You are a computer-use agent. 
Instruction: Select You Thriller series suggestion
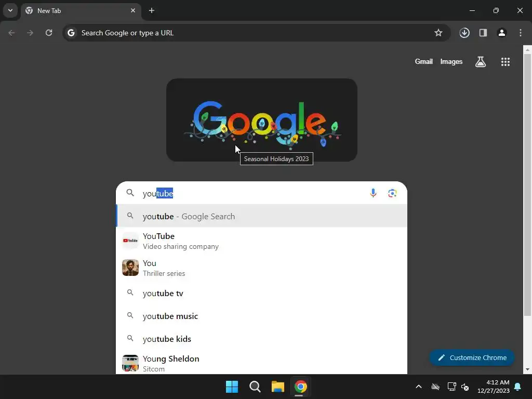pos(262,268)
